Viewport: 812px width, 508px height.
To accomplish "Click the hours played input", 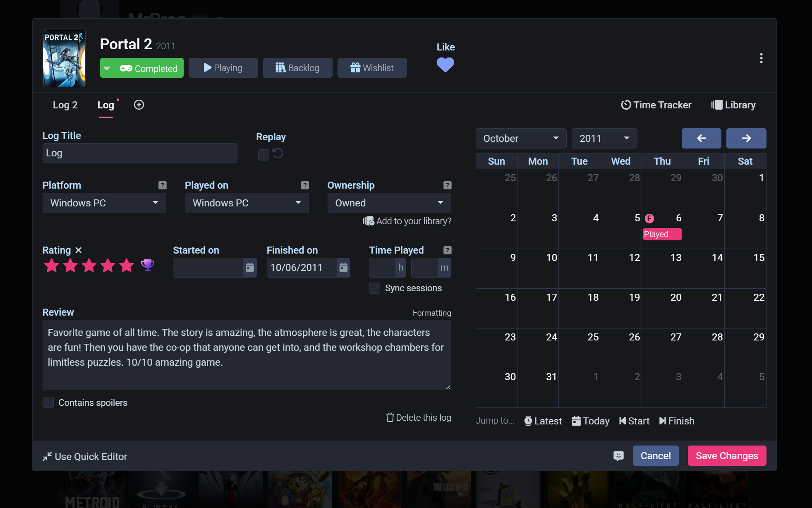I will coord(382,268).
